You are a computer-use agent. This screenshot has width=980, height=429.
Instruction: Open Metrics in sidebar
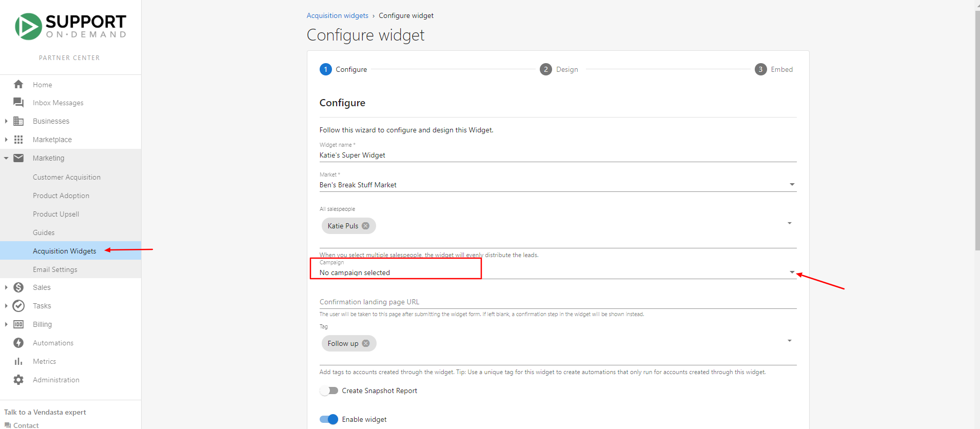pos(45,361)
